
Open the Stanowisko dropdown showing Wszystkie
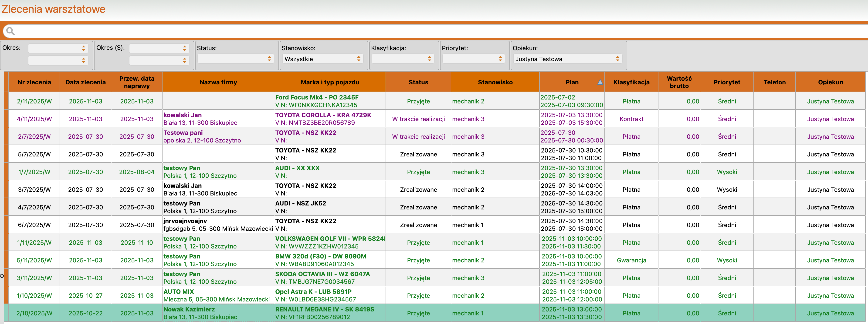(322, 59)
